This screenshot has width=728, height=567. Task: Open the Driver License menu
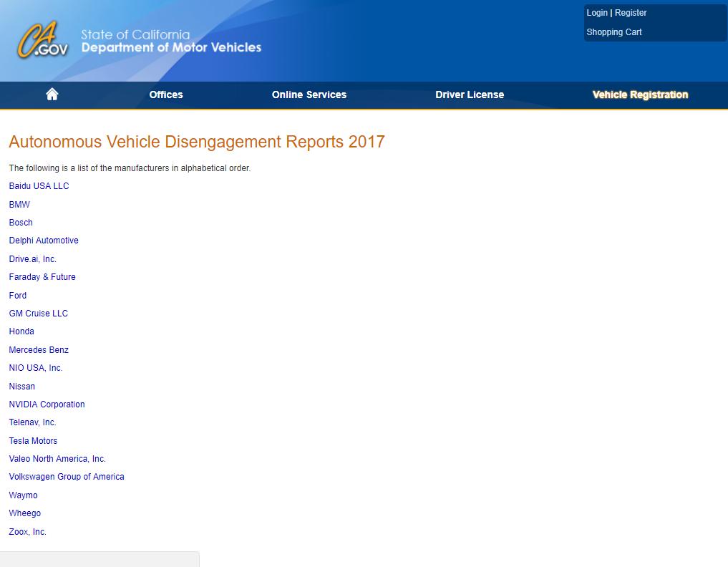pyautogui.click(x=470, y=94)
